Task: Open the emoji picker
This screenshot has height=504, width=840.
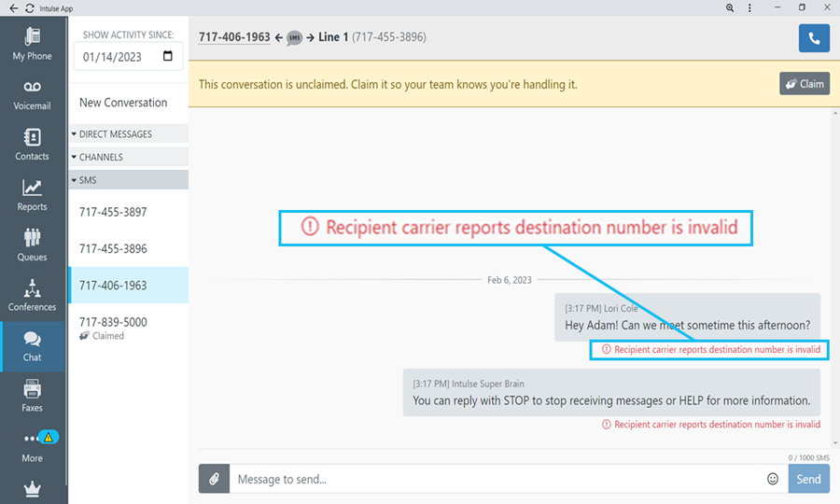Action: (773, 479)
